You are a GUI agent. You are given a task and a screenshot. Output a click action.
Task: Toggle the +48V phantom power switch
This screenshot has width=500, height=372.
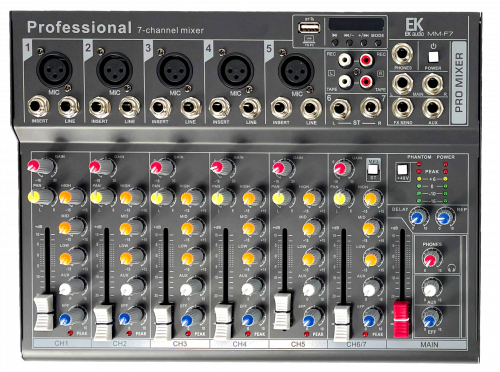click(402, 170)
